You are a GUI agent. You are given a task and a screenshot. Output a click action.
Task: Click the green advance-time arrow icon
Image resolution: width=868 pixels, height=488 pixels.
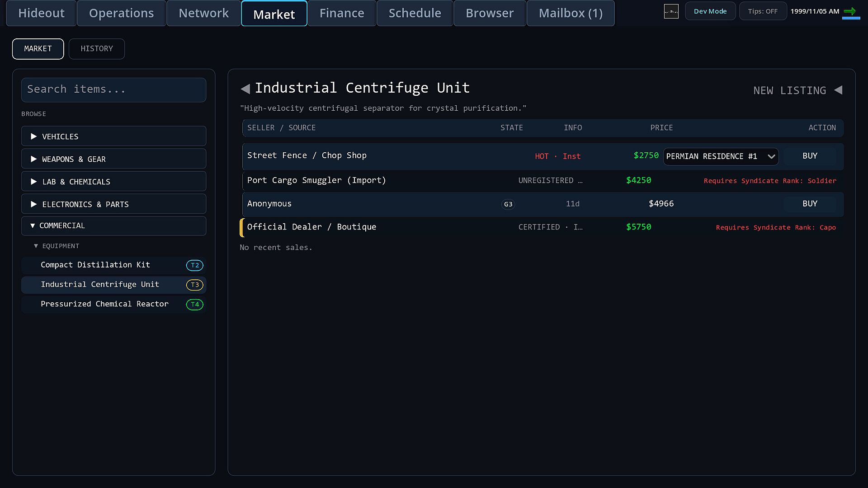coord(850,11)
